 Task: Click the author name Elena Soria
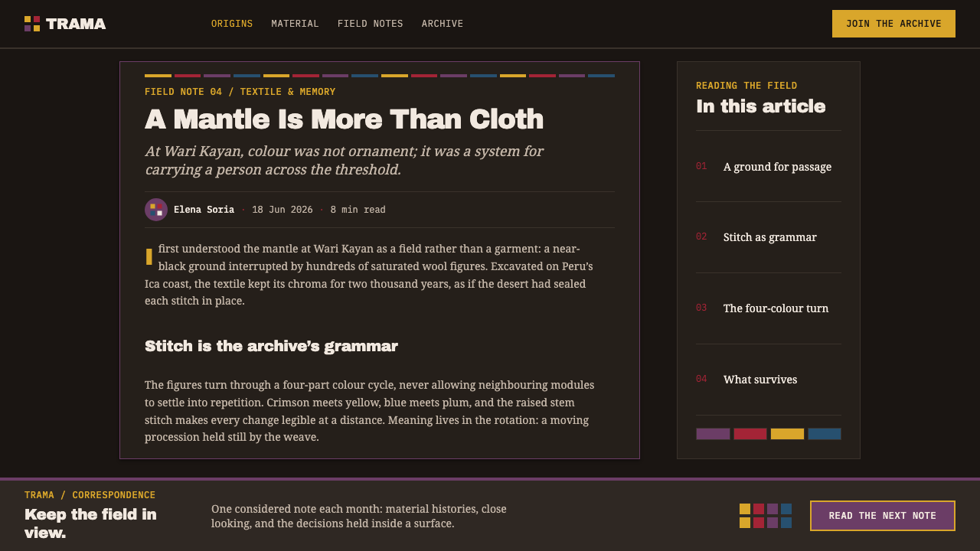pos(204,210)
